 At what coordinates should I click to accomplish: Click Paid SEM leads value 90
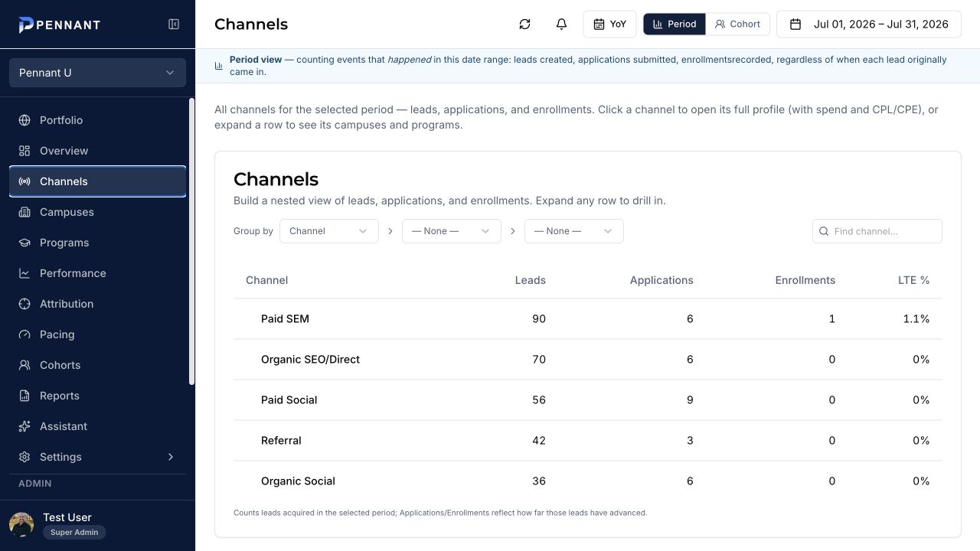click(539, 319)
